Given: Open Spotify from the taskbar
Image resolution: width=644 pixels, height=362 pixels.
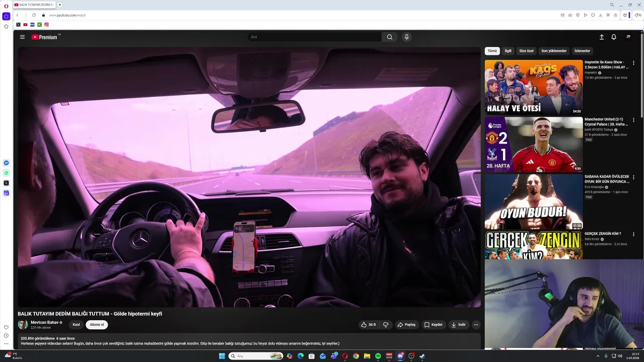Looking at the screenshot, I should pos(378,356).
